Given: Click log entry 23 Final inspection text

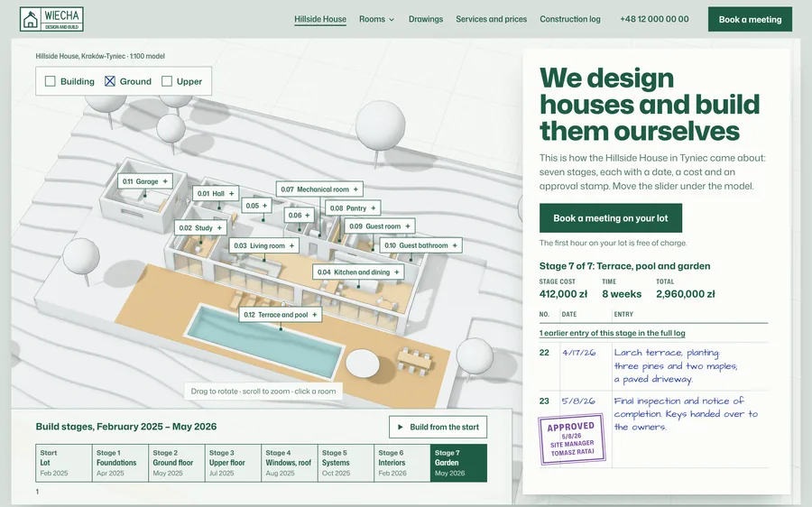Looking at the screenshot, I should pyautogui.click(x=686, y=414).
